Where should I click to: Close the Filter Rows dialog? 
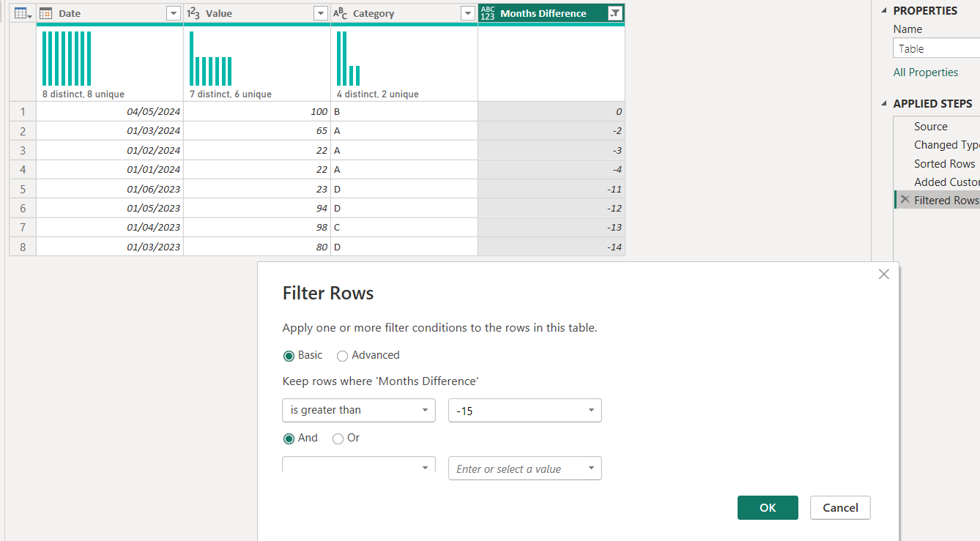coord(884,275)
